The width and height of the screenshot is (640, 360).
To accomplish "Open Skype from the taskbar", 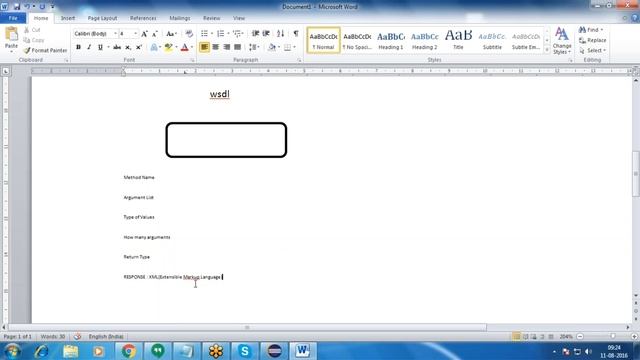I will pyautogui.click(x=245, y=351).
